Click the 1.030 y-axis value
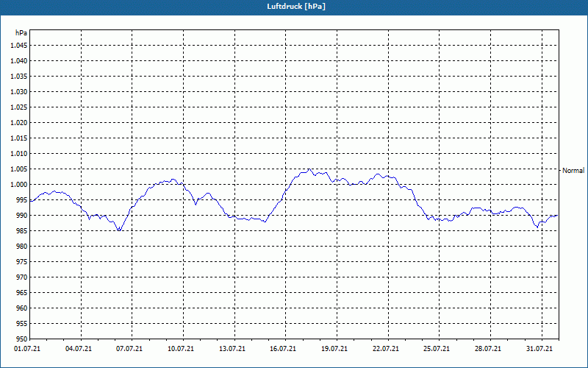The height and width of the screenshot is (368, 588). [x=19, y=91]
